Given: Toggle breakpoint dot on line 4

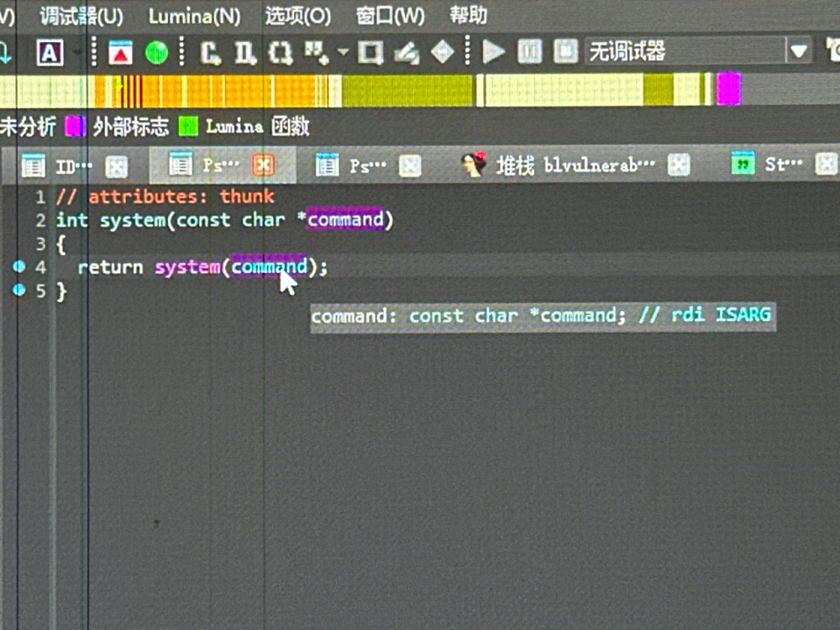Looking at the screenshot, I should click(x=19, y=266).
